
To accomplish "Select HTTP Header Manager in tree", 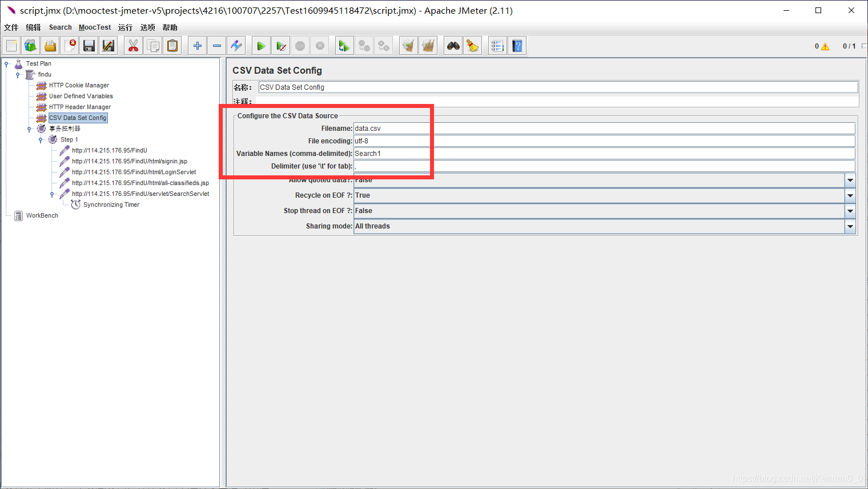I will (80, 107).
